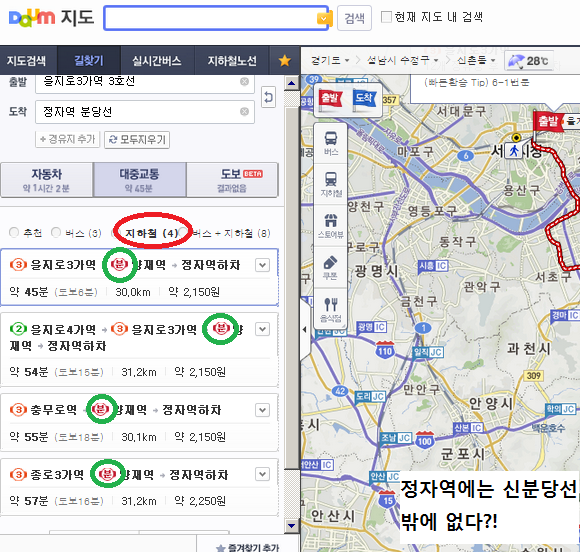Click the main search input field
The width and height of the screenshot is (580, 552).
tap(210, 18)
